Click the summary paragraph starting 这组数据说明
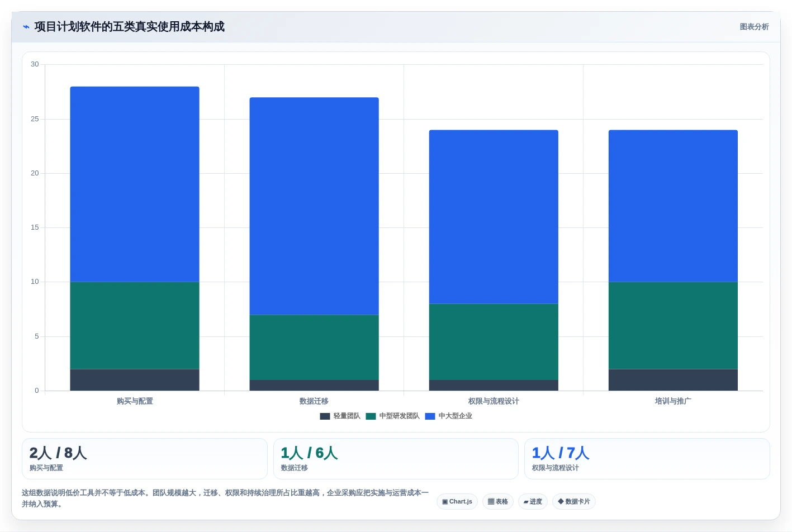This screenshot has height=532, width=792. pos(225,498)
